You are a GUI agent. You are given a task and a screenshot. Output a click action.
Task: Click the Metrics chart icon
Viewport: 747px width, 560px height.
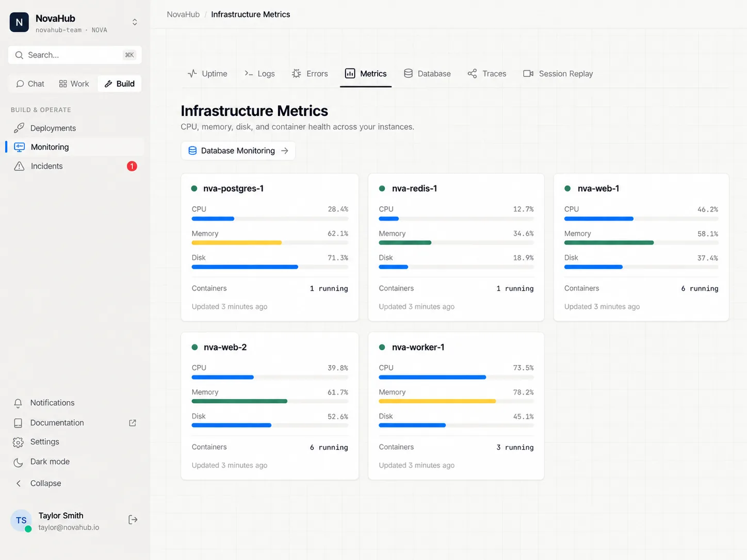point(350,74)
